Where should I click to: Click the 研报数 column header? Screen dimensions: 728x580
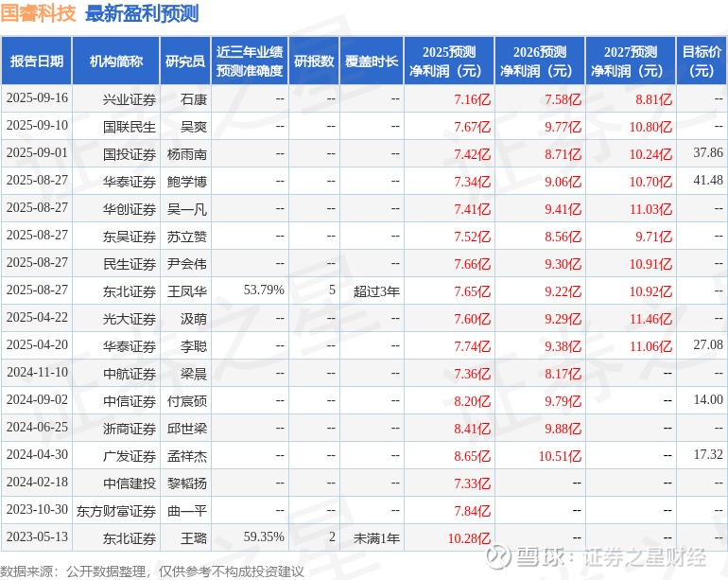314,61
